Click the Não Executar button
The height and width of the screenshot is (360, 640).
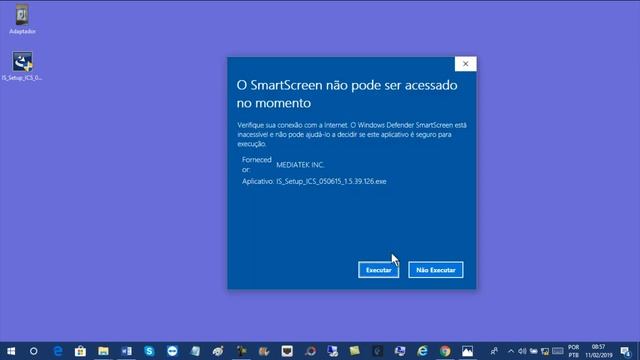click(x=436, y=270)
